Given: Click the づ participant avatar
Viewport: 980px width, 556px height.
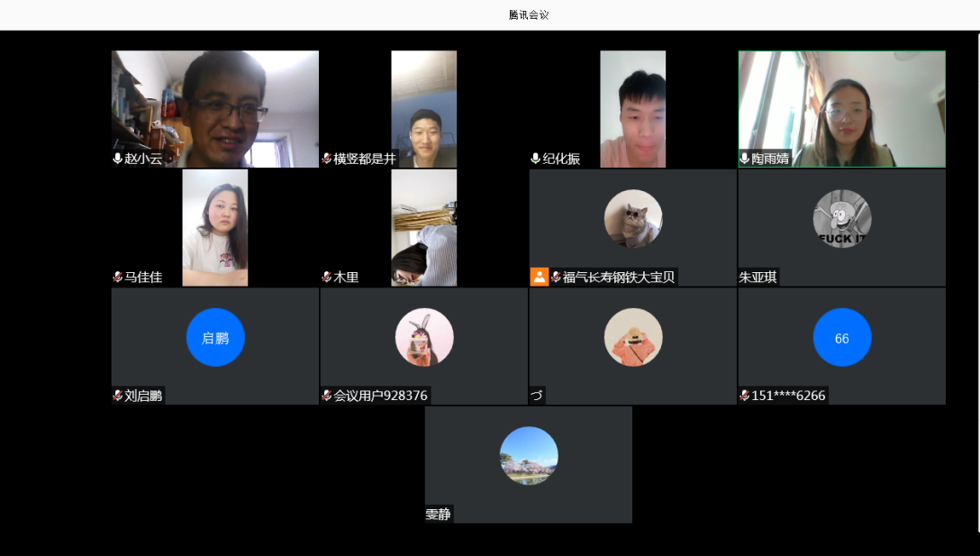Looking at the screenshot, I should pyautogui.click(x=632, y=337).
